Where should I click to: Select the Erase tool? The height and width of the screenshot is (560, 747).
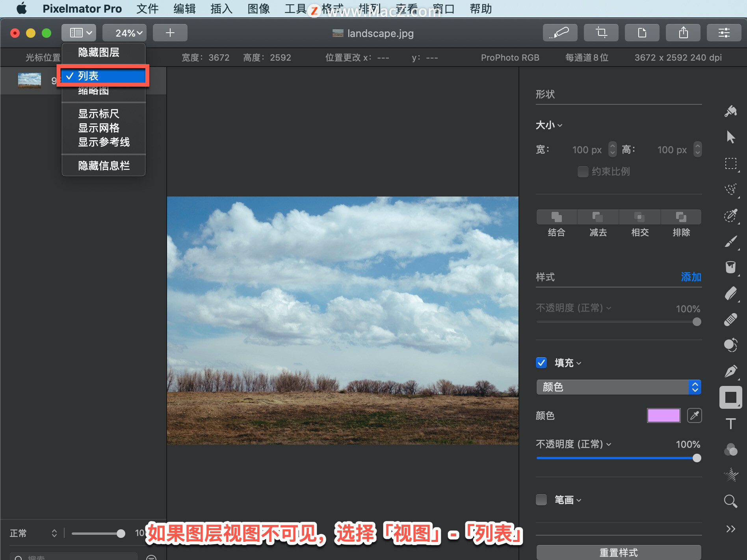[730, 293]
